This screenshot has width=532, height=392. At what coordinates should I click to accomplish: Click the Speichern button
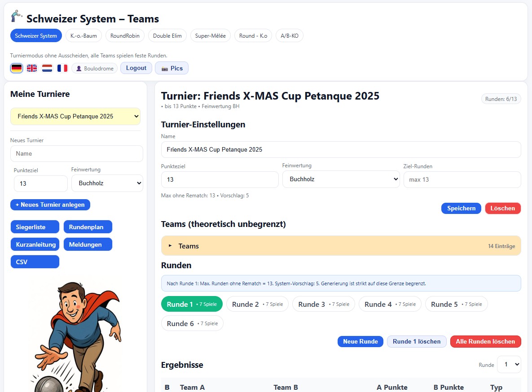click(461, 209)
